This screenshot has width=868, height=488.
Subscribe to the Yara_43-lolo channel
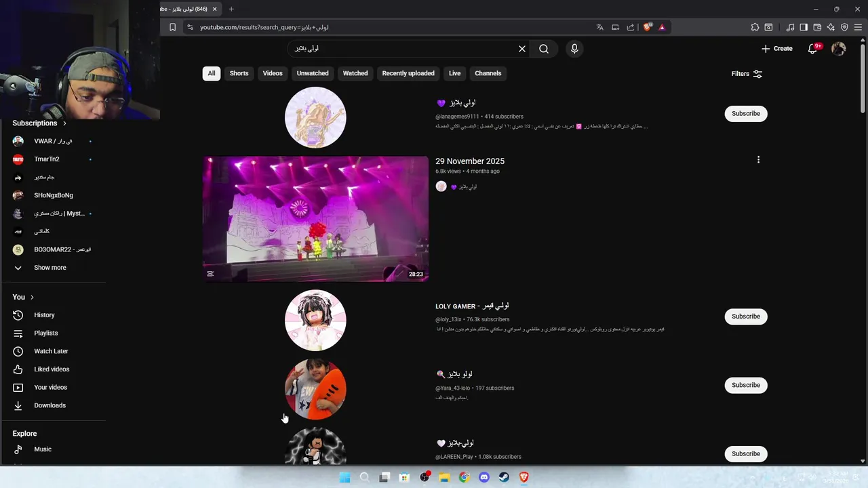point(746,385)
